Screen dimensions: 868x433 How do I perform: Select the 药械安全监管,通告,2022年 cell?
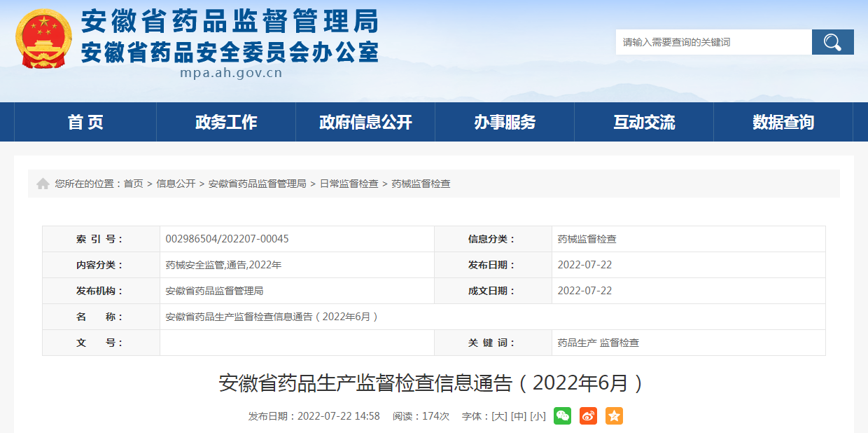pyautogui.click(x=223, y=265)
